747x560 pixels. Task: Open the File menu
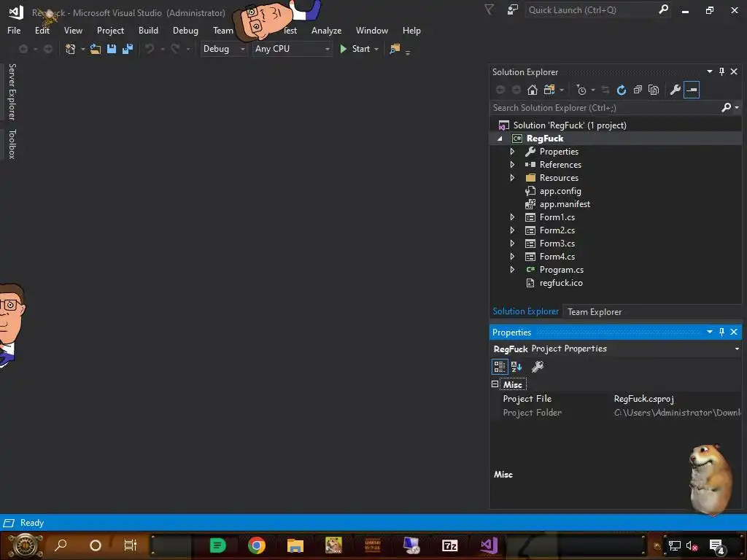click(x=14, y=31)
